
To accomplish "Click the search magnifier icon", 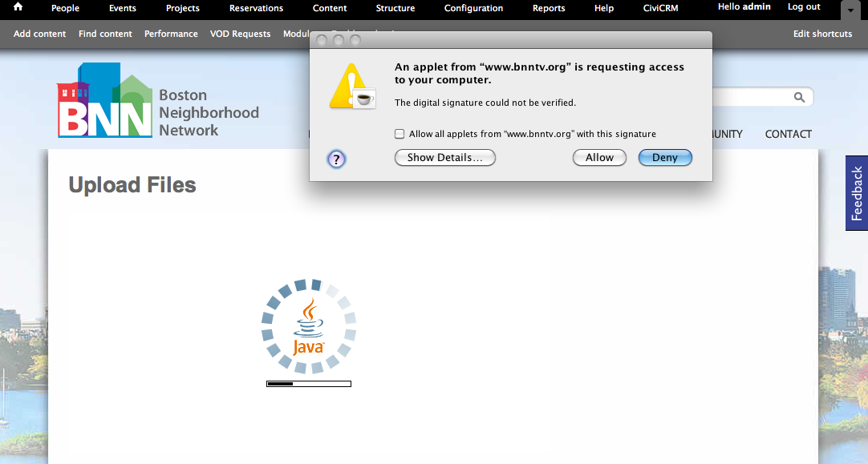I will (799, 97).
